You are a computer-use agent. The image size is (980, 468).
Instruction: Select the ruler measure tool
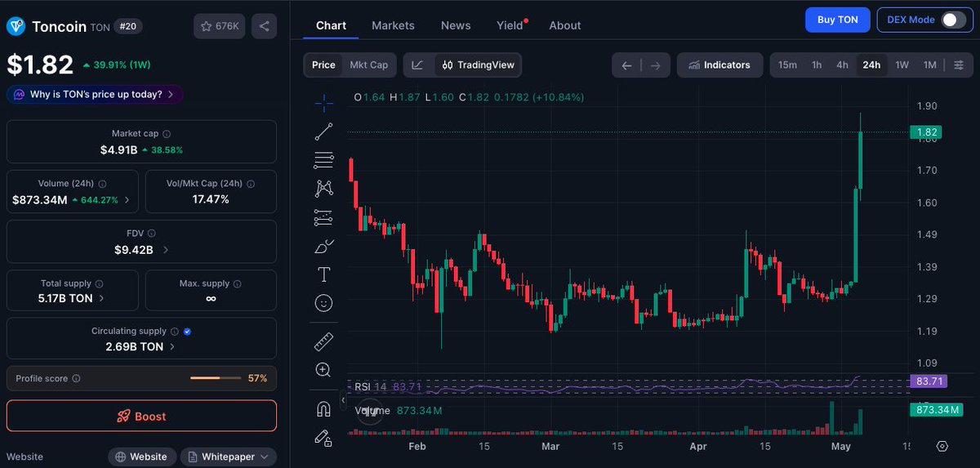pyautogui.click(x=323, y=341)
